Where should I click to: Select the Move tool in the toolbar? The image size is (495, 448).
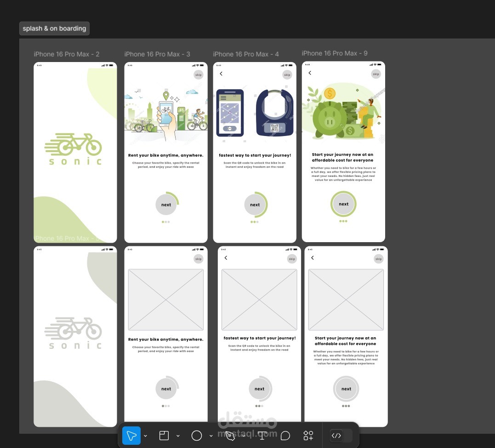tap(131, 436)
